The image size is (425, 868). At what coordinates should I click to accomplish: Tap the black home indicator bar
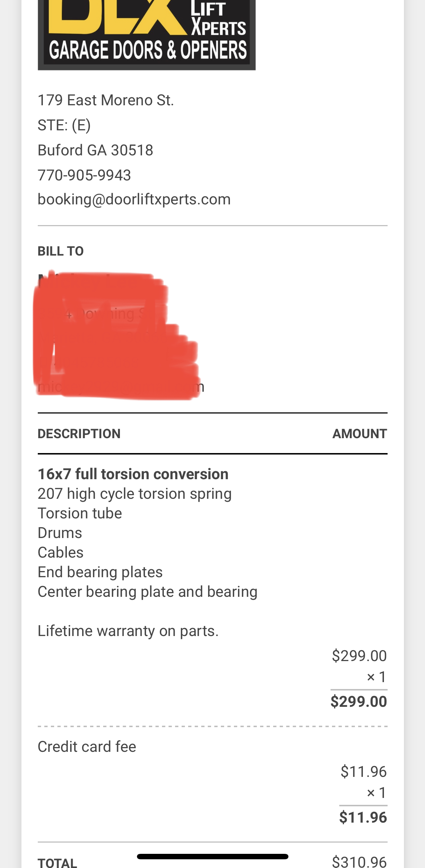pyautogui.click(x=212, y=857)
